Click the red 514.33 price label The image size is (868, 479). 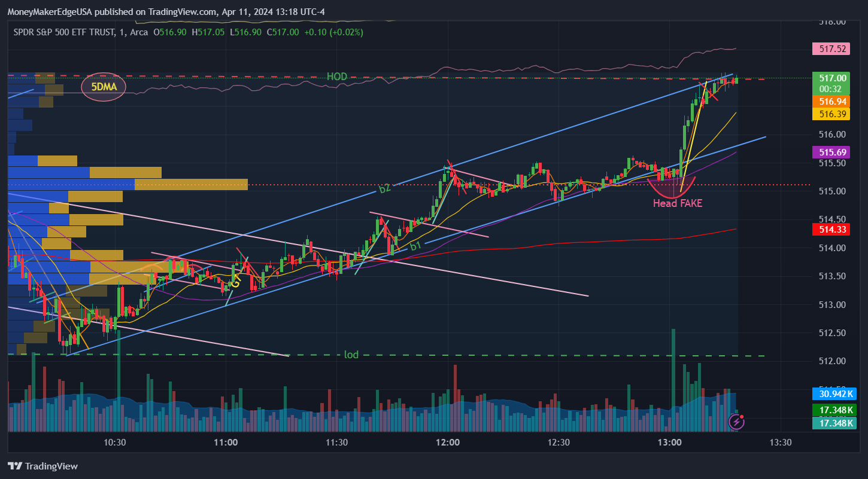(x=831, y=229)
